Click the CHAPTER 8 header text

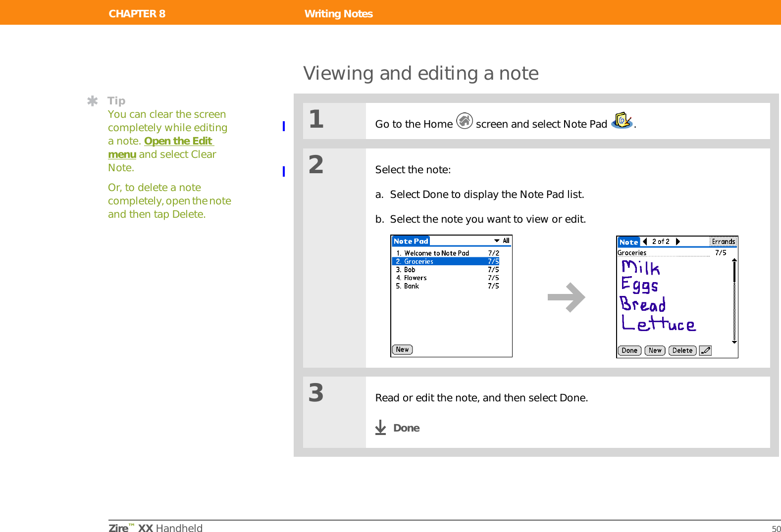(137, 14)
